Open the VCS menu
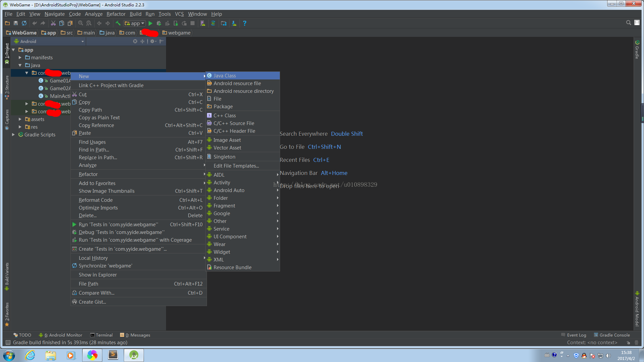 179,14
